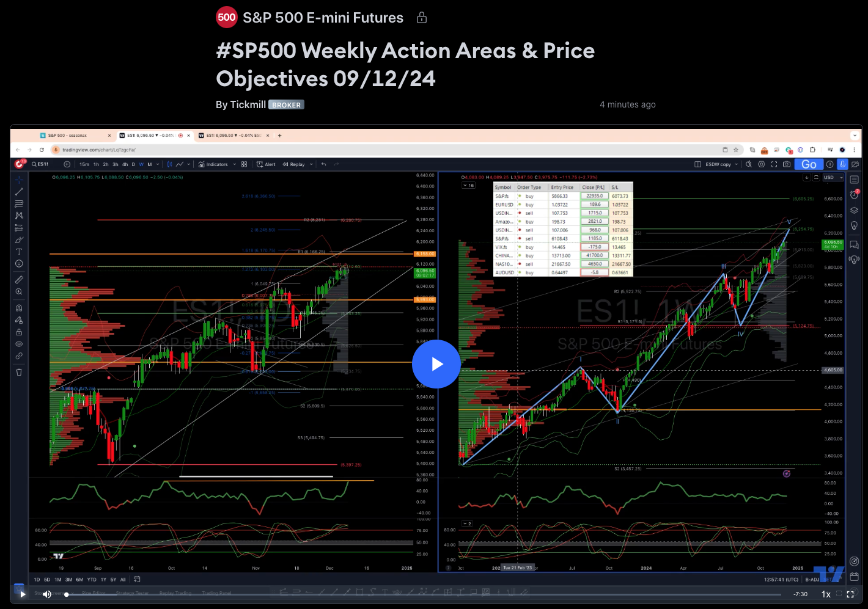Open the S&P 500 E-mini Futures symbol link

tap(323, 18)
